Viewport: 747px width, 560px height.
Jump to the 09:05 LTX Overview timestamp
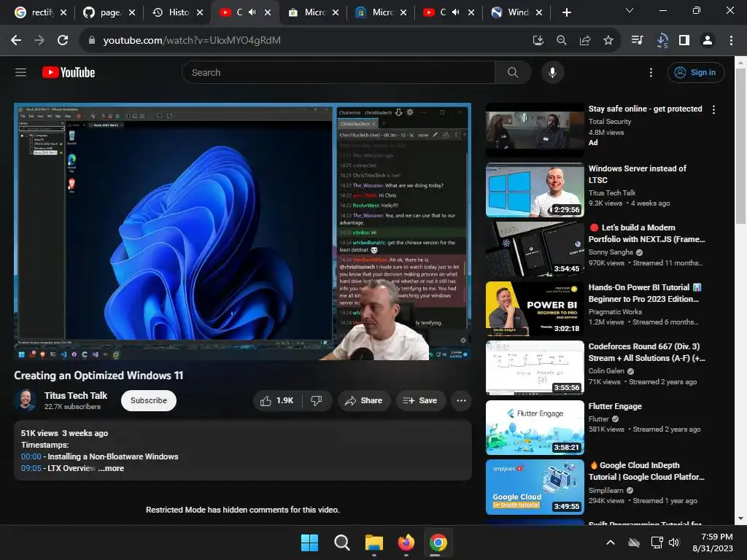click(31, 469)
